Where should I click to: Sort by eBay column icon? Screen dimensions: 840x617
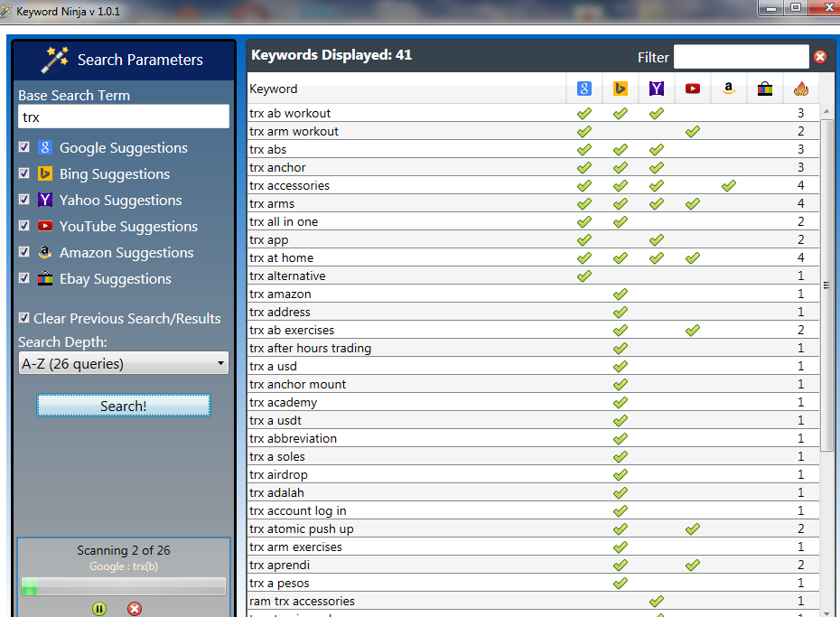click(x=765, y=89)
